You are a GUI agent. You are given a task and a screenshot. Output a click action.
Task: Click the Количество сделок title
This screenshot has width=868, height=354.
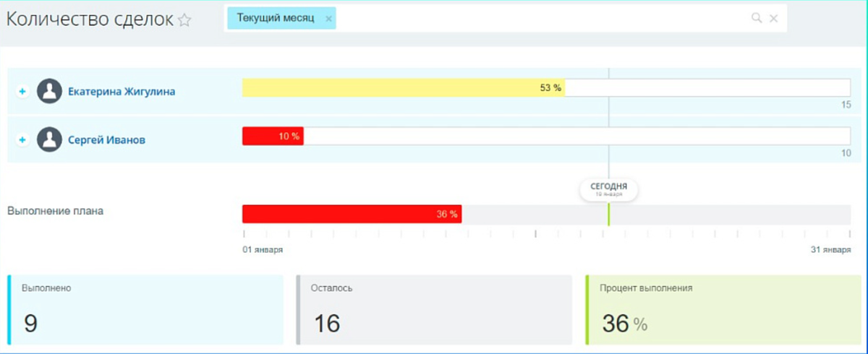pyautogui.click(x=90, y=20)
